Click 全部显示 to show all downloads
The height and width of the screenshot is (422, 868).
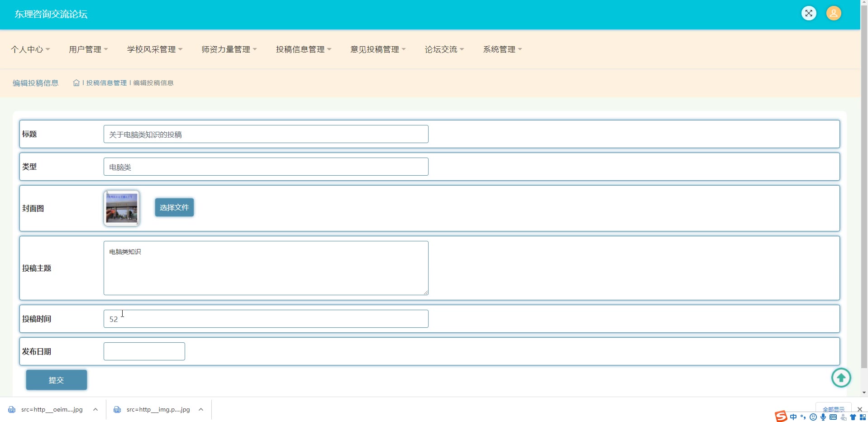[834, 408]
